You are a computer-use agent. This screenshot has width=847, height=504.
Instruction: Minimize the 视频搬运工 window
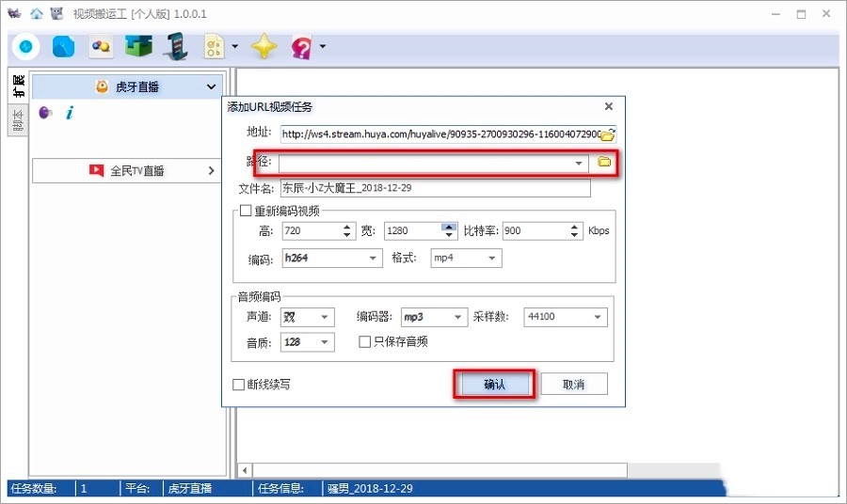775,14
